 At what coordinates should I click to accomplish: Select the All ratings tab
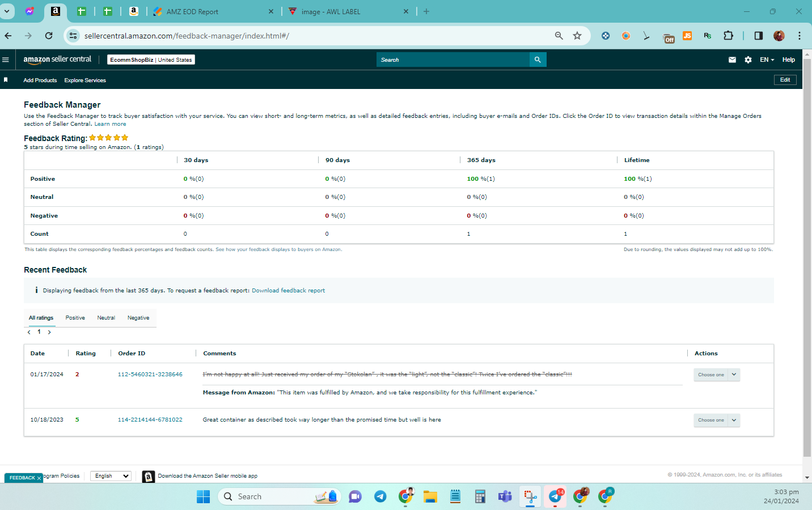41,318
